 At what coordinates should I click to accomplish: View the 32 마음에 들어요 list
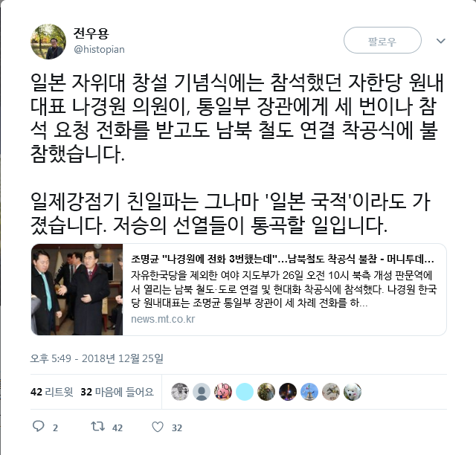click(x=118, y=392)
